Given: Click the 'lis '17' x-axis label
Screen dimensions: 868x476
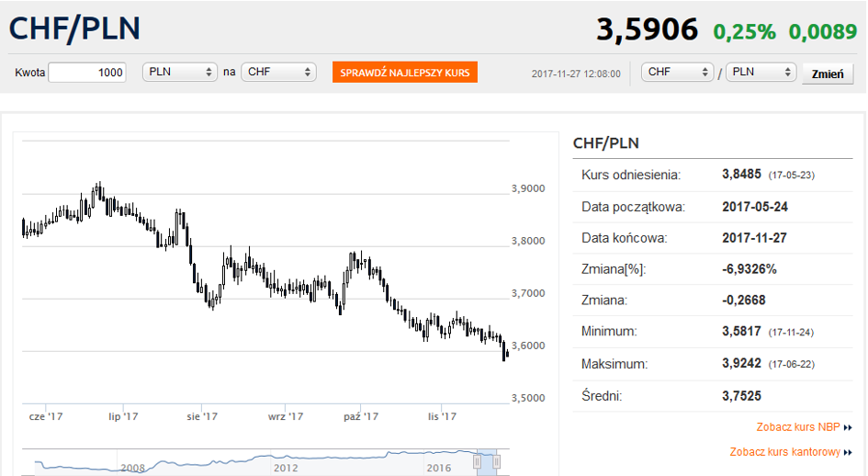Looking at the screenshot, I should pos(443,416).
